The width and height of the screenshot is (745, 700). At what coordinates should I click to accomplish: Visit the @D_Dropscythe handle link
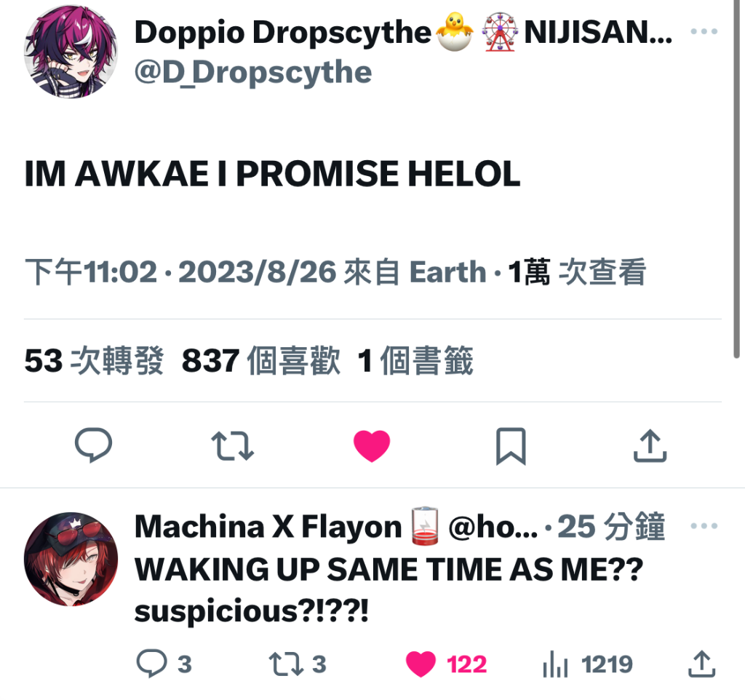click(252, 72)
